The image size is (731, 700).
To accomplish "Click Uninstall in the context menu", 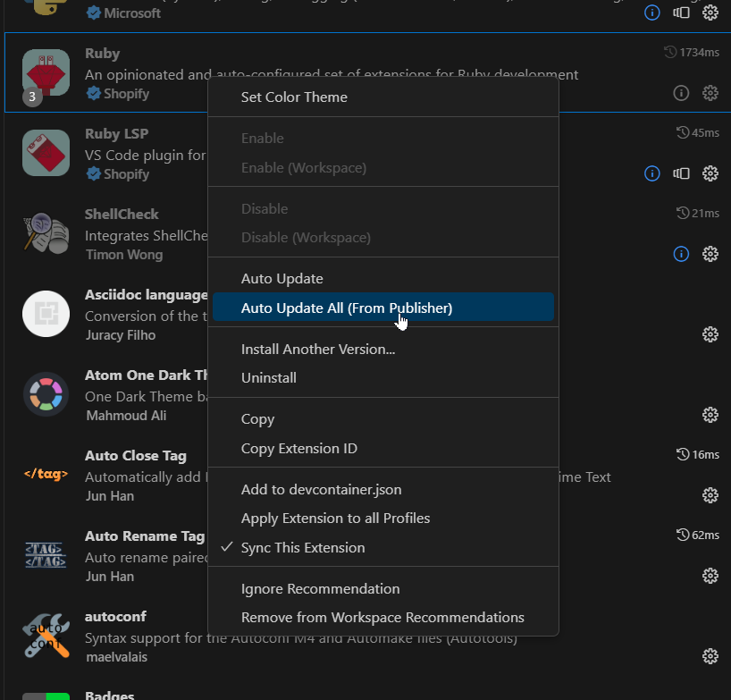I will [268, 378].
